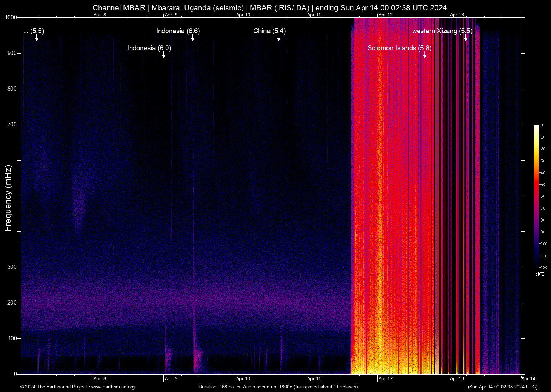Select the Solomon Islands (5.8) marker
The image size is (551, 392).
point(399,48)
